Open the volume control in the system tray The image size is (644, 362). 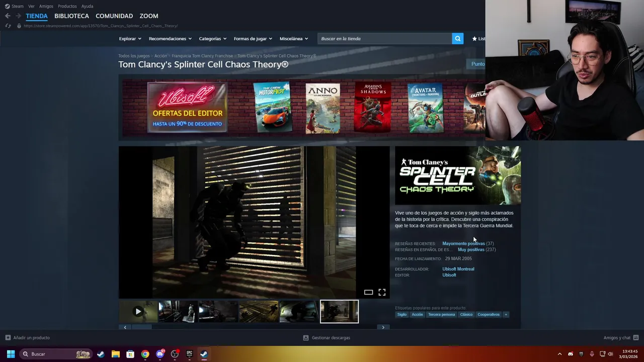610,354
